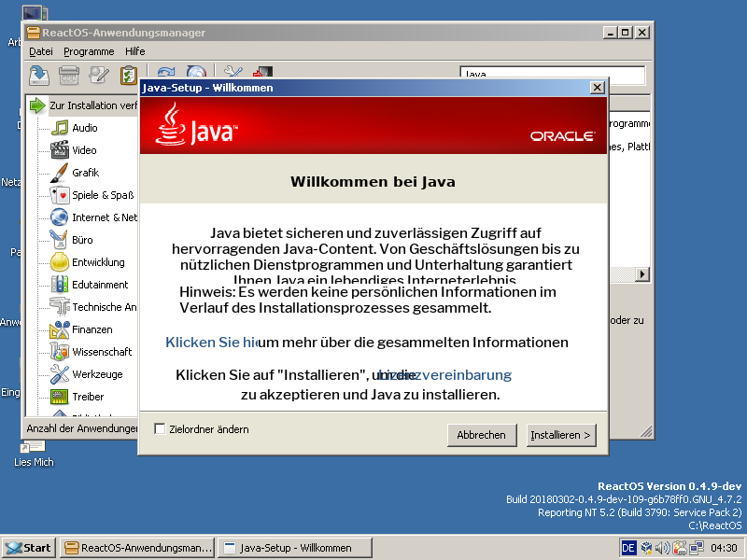Click the Klicken Sie hier link
This screenshot has width=747, height=560.
coord(212,343)
